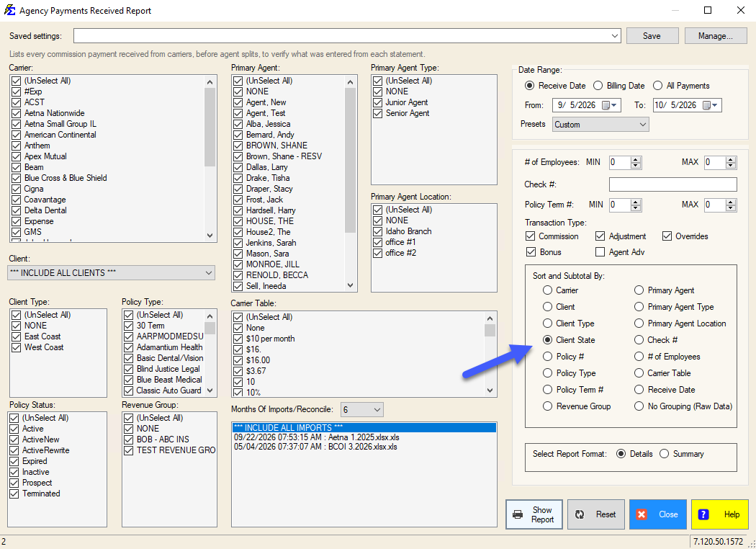
Task: Uncheck TEST REVENUE GRO revenue group
Action: (129, 450)
